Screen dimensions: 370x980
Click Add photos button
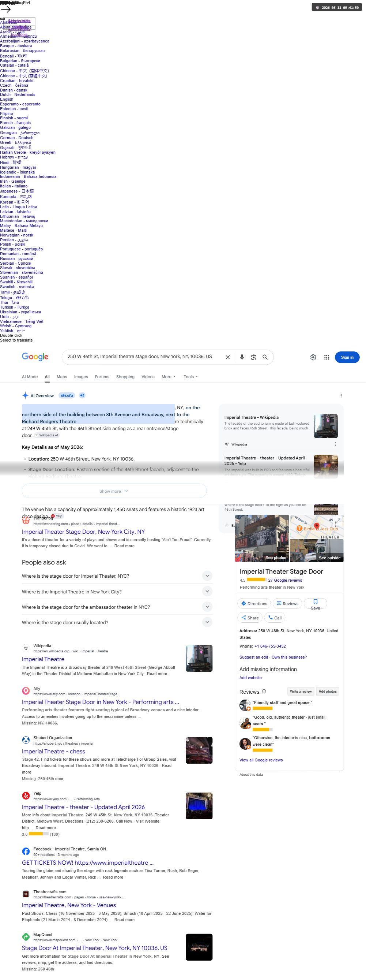point(331,699)
